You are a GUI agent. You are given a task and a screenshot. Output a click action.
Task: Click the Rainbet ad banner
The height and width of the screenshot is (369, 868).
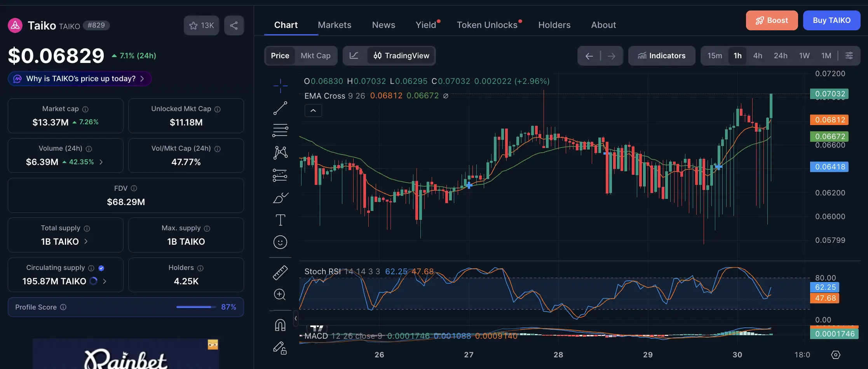[x=126, y=354]
